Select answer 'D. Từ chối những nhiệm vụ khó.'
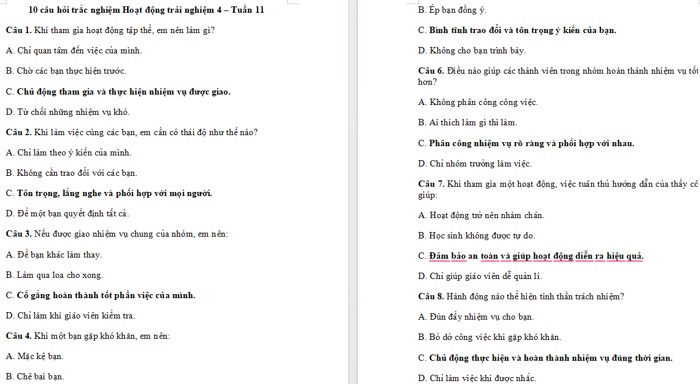The height and width of the screenshot is (384, 700). 68,112
